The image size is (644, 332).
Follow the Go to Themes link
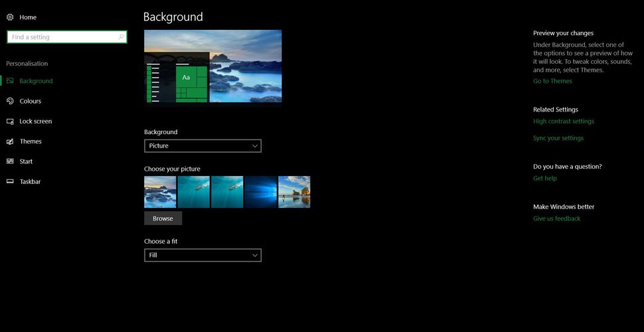click(x=552, y=81)
